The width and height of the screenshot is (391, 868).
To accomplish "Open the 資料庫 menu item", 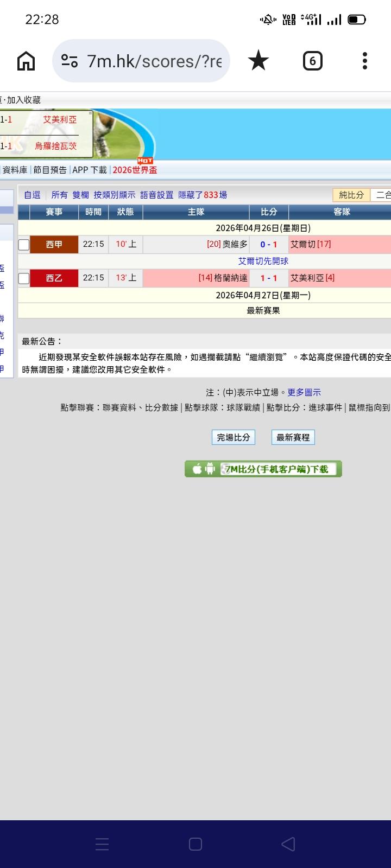I will tap(15, 170).
